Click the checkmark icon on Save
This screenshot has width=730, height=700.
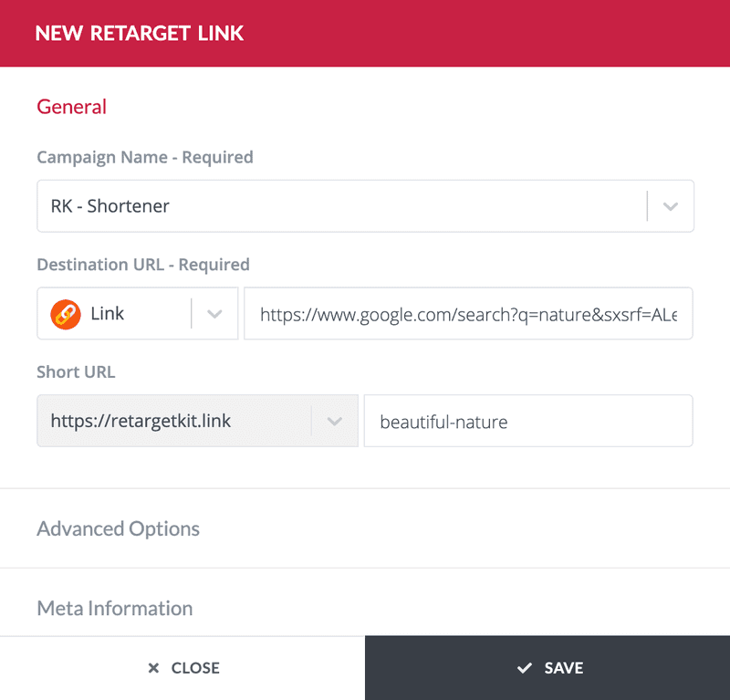click(x=524, y=668)
